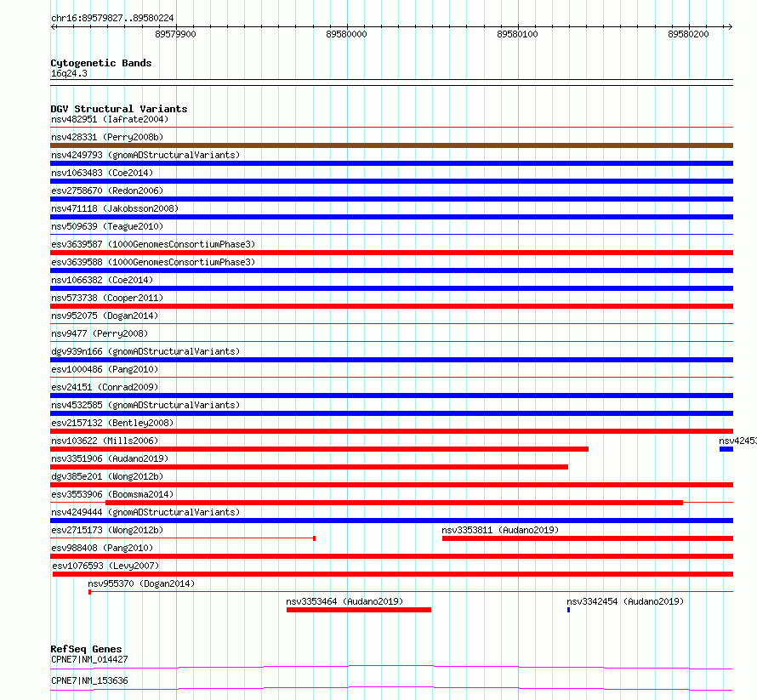
Task: Click the ruler's right arrow end
Action: coord(730,26)
